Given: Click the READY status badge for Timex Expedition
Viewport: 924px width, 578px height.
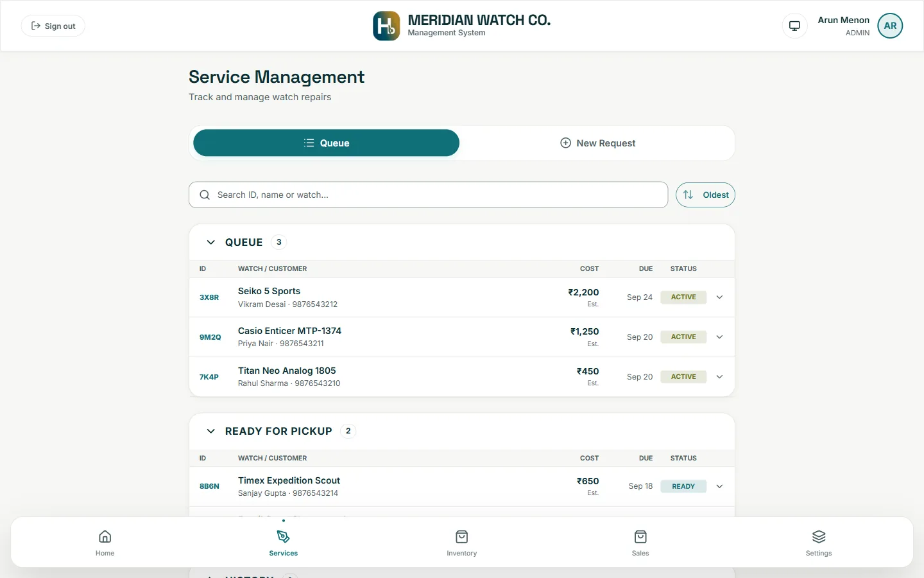Looking at the screenshot, I should pyautogui.click(x=683, y=486).
